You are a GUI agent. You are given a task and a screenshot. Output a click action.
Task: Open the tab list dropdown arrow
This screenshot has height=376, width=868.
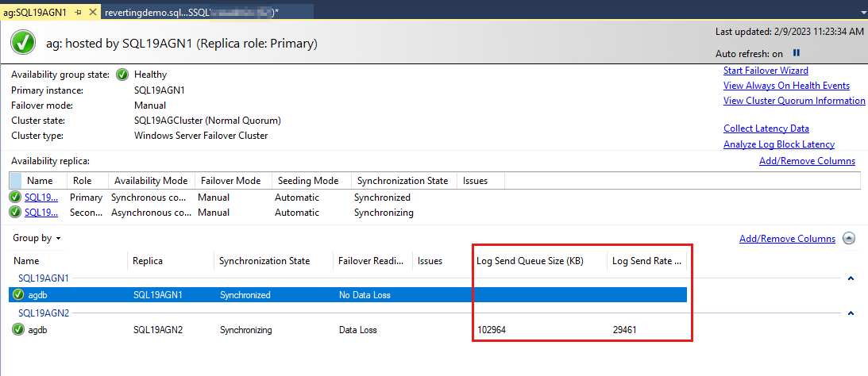tap(862, 13)
